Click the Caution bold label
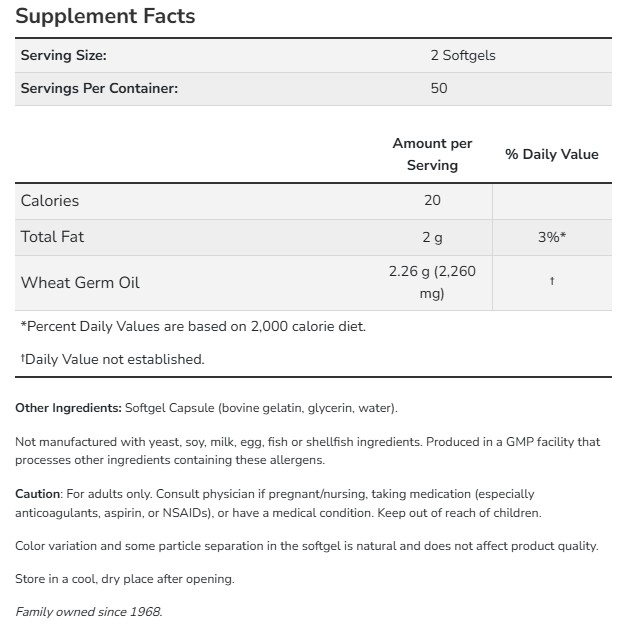The width and height of the screenshot is (627, 632). click(38, 494)
